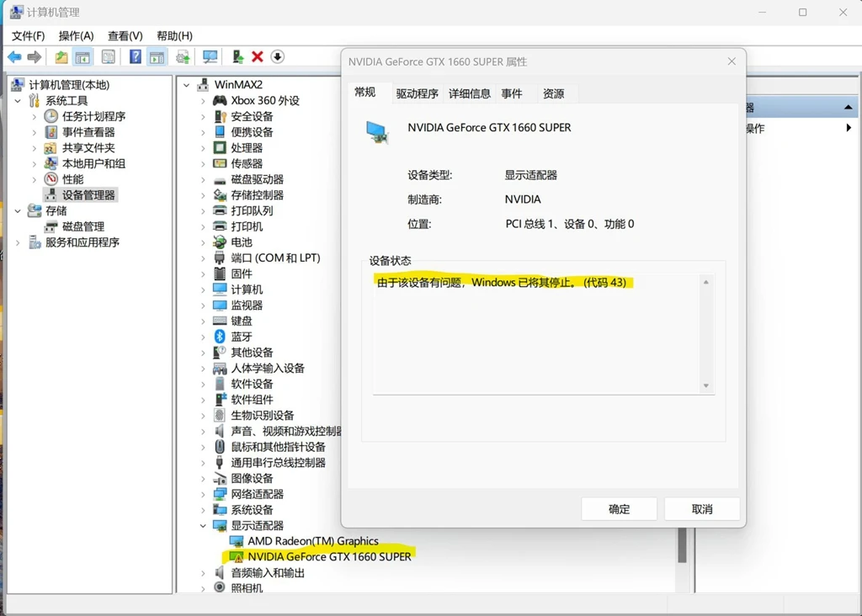
Task: Expand the 服务和应用程序 node
Action: pyautogui.click(x=18, y=242)
